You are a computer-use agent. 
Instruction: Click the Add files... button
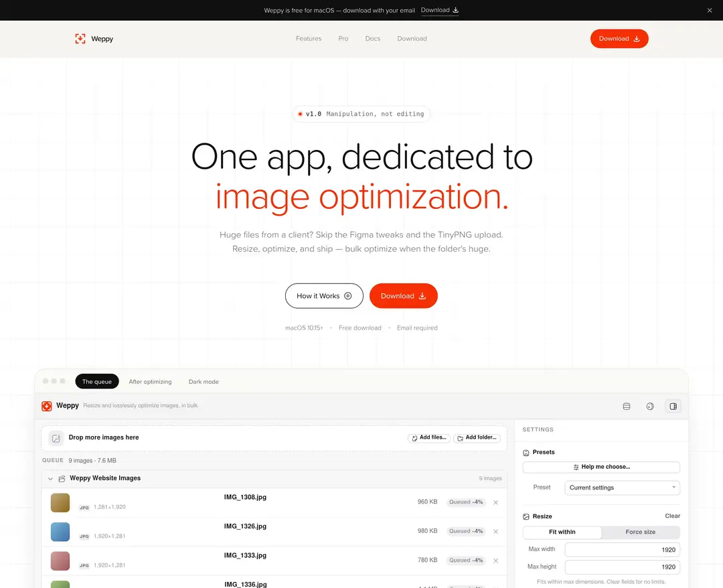coord(429,438)
